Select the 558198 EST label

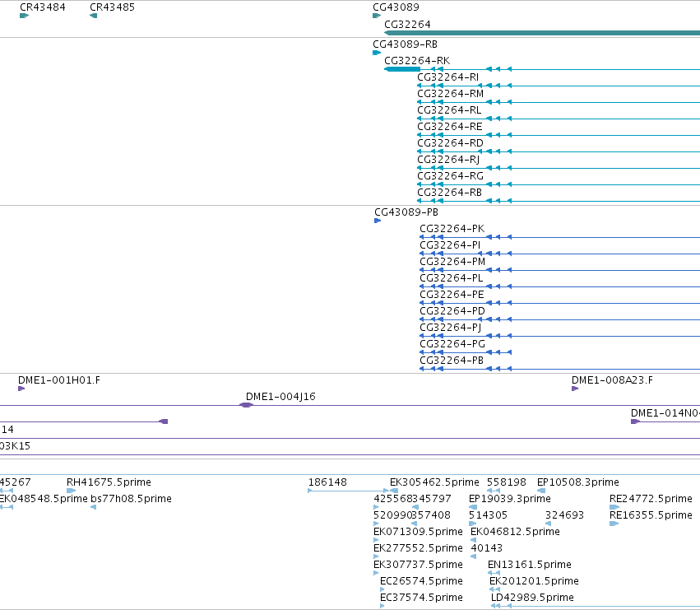(x=506, y=482)
